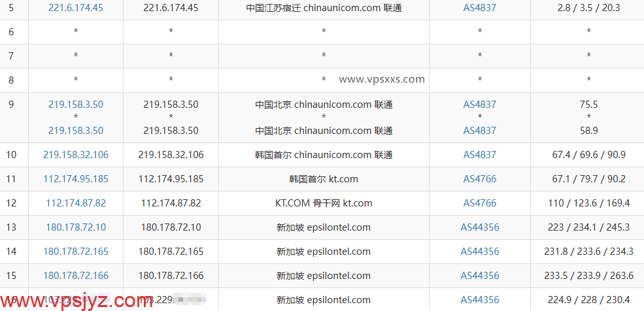Screen dimensions: 644x311
Task: Open the blue 219.158.3.50 link beside 58.9
Action: click(76, 131)
